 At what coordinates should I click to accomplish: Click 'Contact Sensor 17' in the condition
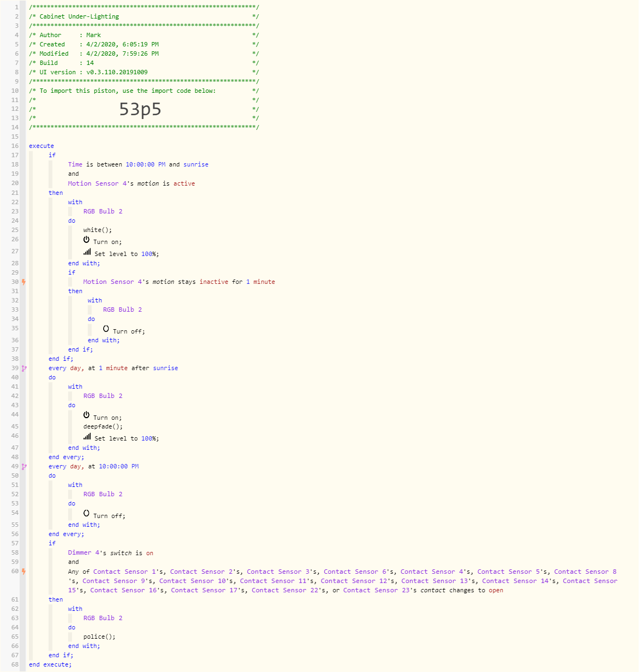204,590
